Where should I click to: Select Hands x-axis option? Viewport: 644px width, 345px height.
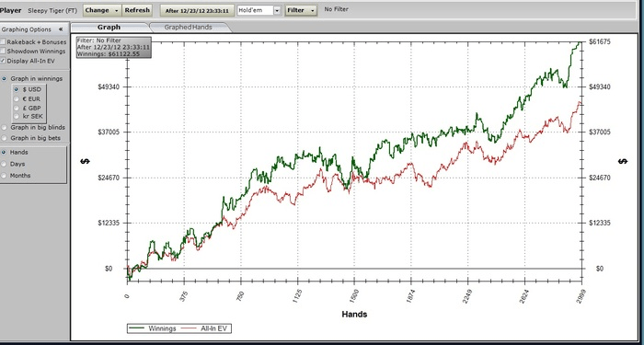(x=4, y=152)
